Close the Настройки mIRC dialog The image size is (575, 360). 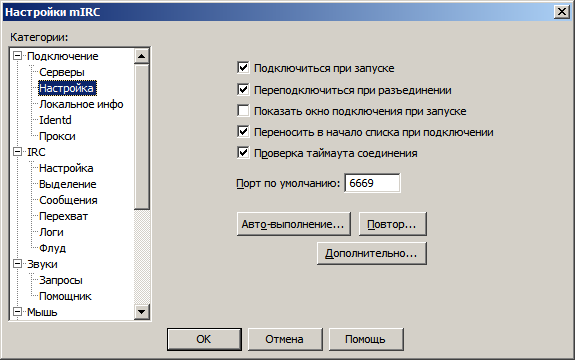click(x=562, y=12)
